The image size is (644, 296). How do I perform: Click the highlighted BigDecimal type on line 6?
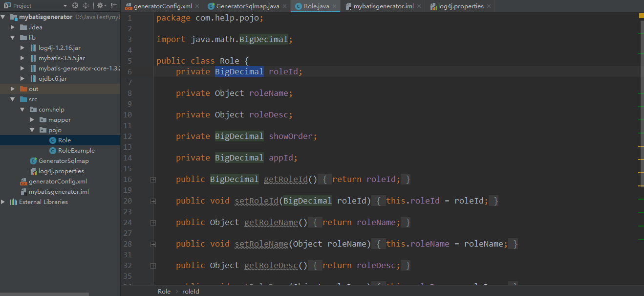click(x=239, y=71)
